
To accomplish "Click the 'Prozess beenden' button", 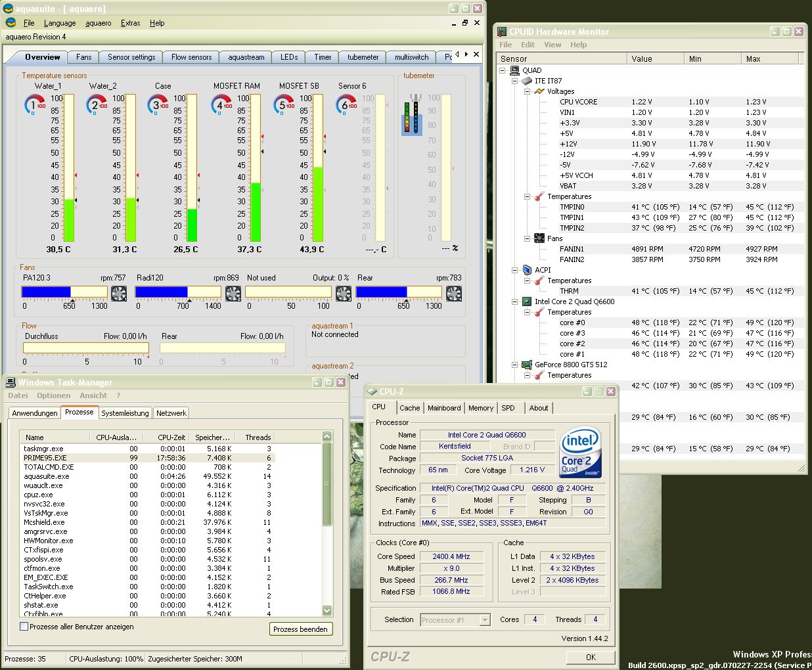I will [300, 629].
